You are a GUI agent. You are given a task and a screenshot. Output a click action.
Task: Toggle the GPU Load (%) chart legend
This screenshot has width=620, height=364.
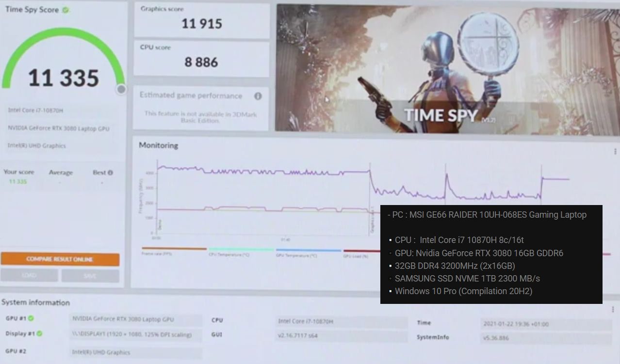[361, 253]
